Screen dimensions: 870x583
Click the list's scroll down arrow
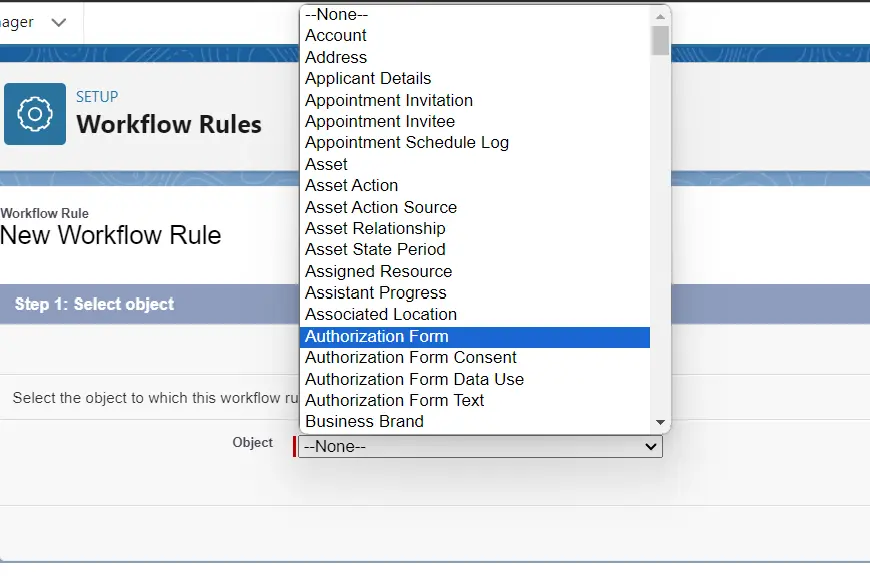click(660, 423)
